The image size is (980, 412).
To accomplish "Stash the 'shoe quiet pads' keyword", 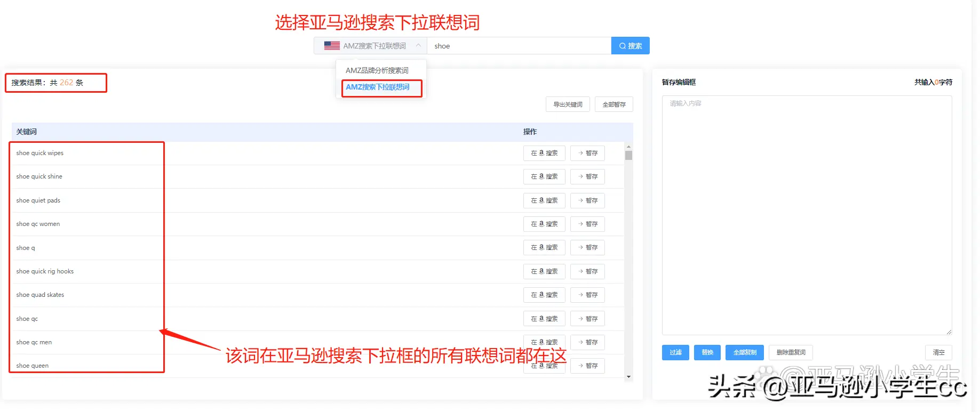I will tap(587, 200).
